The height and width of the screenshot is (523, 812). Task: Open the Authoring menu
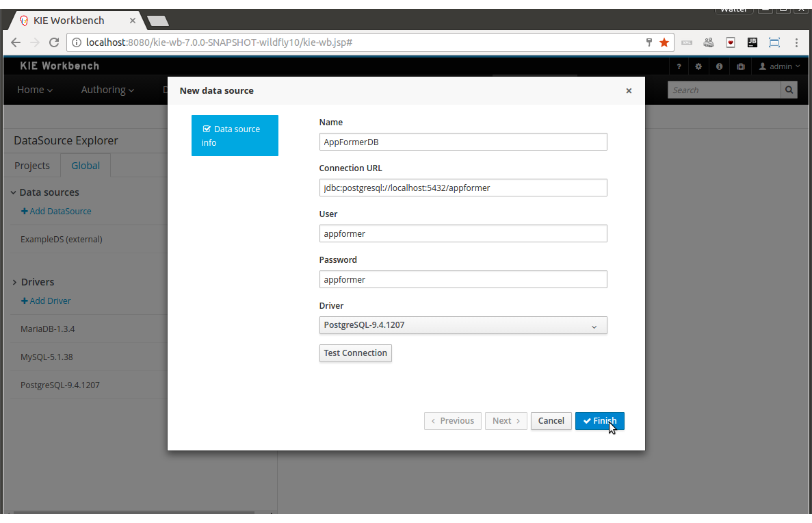[107, 90]
